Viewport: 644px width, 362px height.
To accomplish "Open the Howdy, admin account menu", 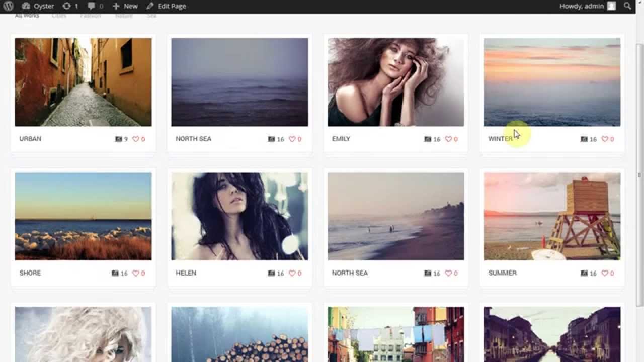I will tap(587, 6).
